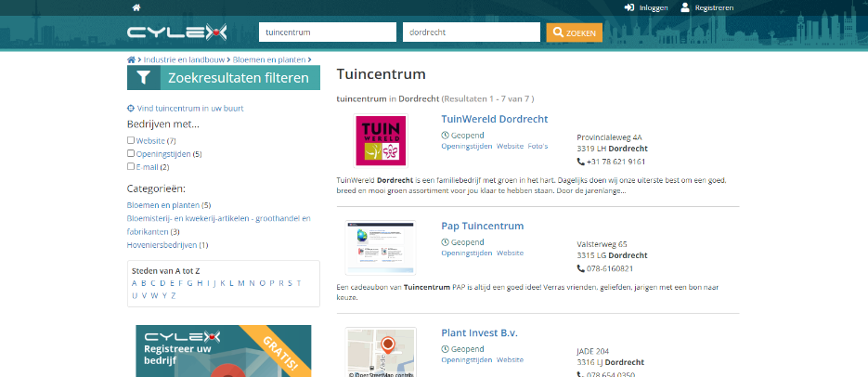Open the TuinWereld logo thumbnail

(x=381, y=141)
